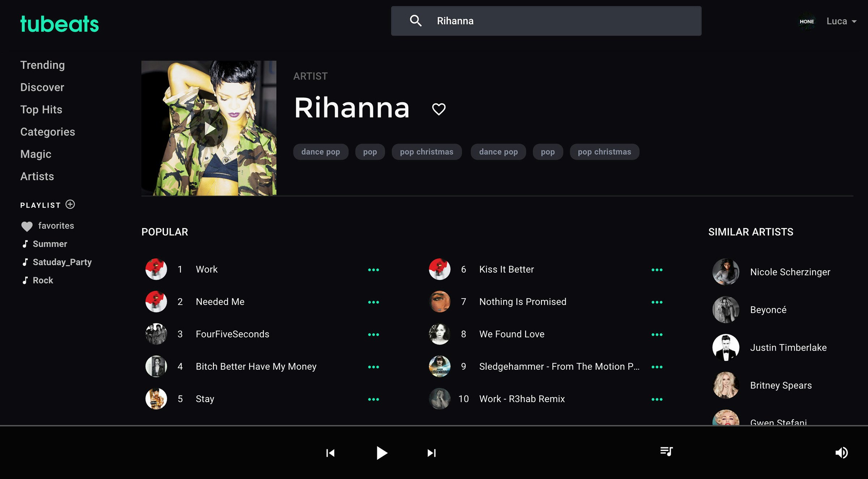Open options for Kiss It Better
The width and height of the screenshot is (868, 479).
click(658, 269)
